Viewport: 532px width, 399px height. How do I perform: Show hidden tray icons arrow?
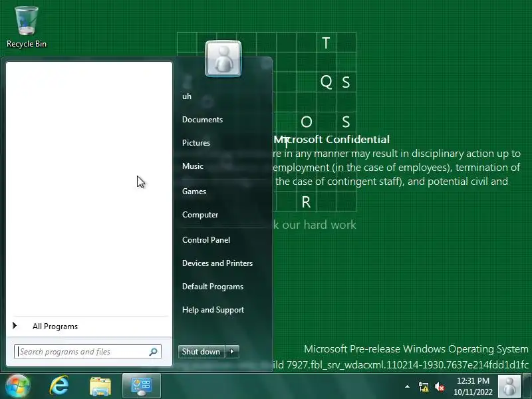pyautogui.click(x=407, y=386)
